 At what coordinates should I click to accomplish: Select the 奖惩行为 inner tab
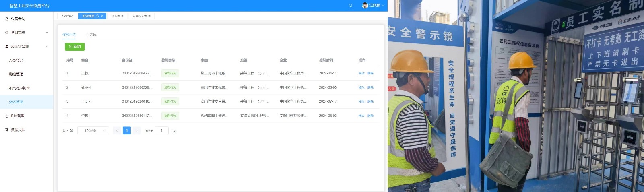point(69,35)
